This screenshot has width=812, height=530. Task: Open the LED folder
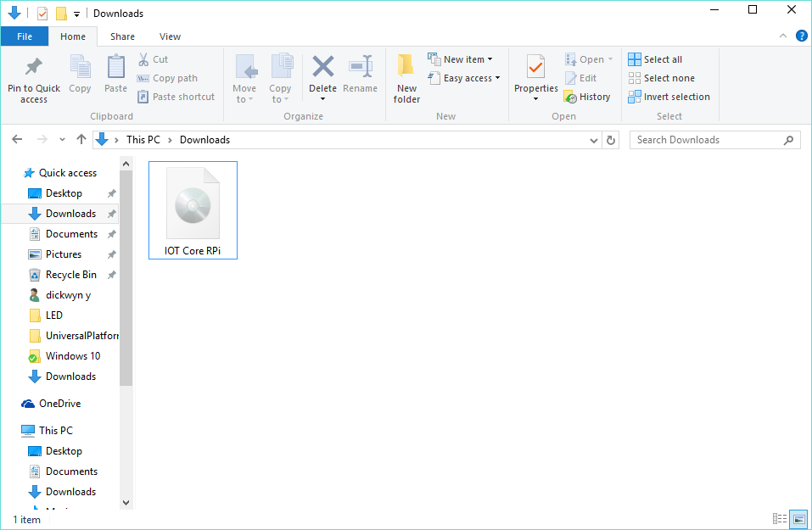pos(53,315)
